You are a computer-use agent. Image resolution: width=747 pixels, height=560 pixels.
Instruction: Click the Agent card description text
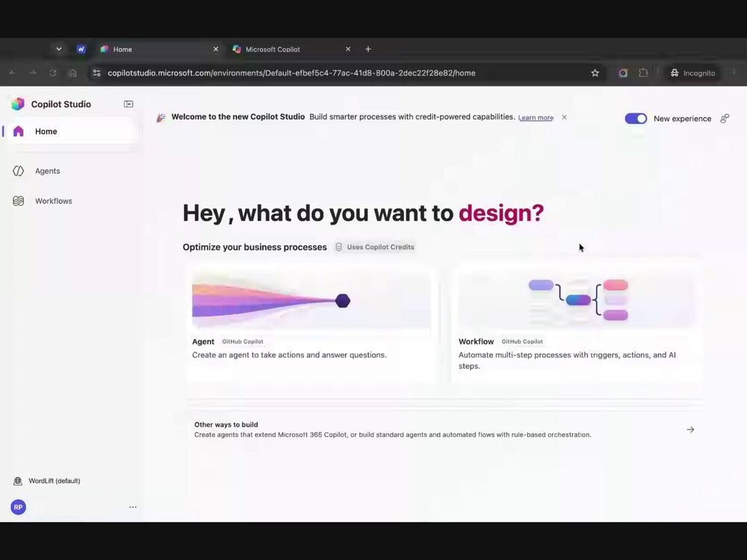click(289, 355)
